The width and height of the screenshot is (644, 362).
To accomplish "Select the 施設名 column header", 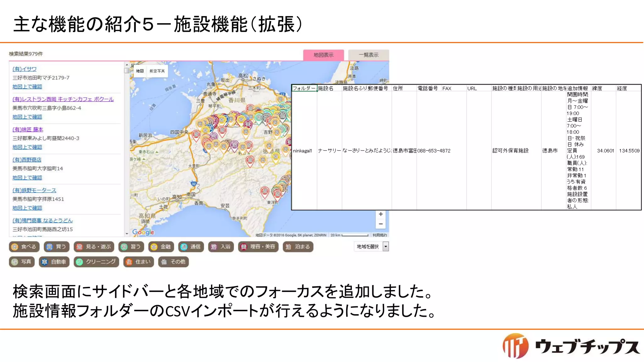I will pos(330,88).
